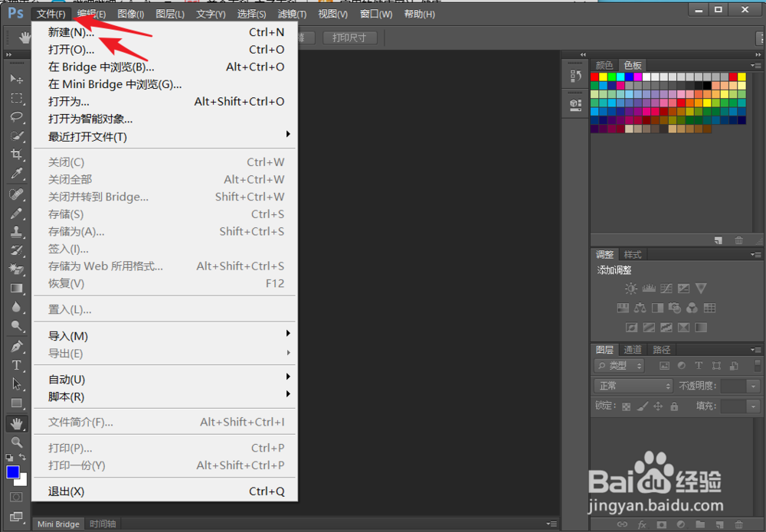Choose 打开(O)... from File menu

click(x=165, y=50)
